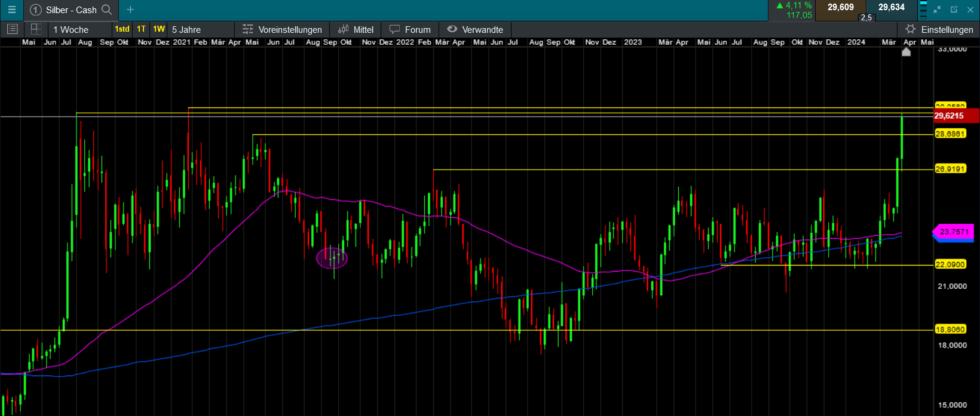
Task: Select the 18,8060 yellow line label
Action: click(x=950, y=329)
